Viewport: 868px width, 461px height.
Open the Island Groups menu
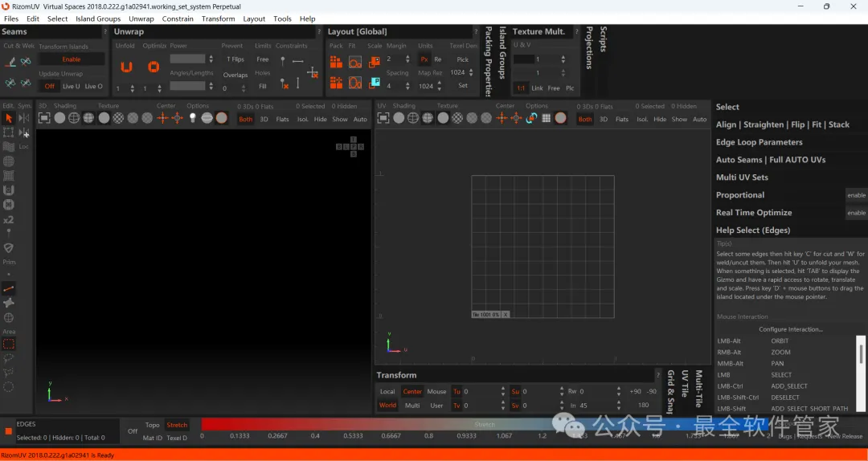click(x=98, y=18)
